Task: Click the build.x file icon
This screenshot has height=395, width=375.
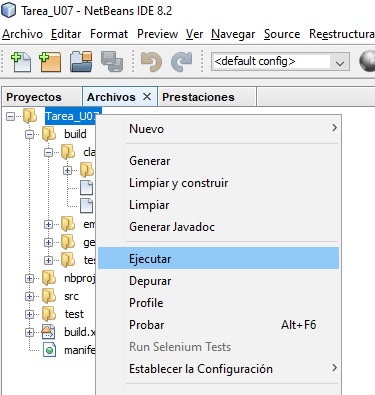Action: point(49,332)
